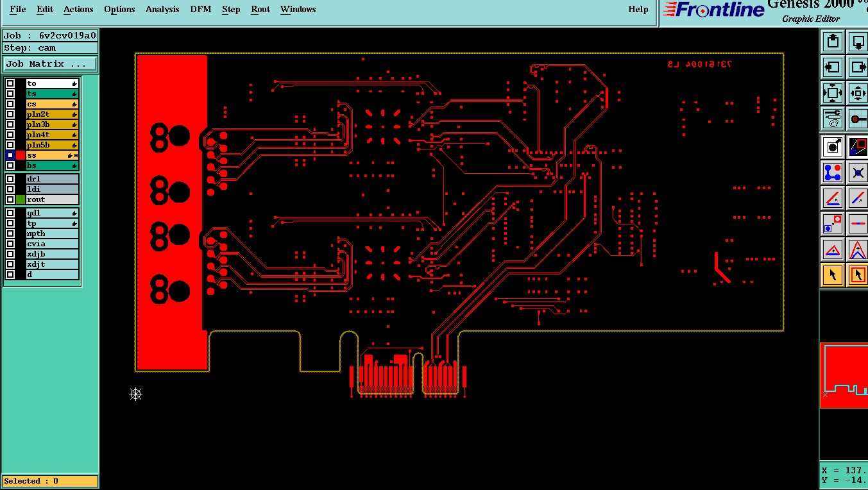
Task: Click the Job Matrix ... button
Action: coord(50,64)
